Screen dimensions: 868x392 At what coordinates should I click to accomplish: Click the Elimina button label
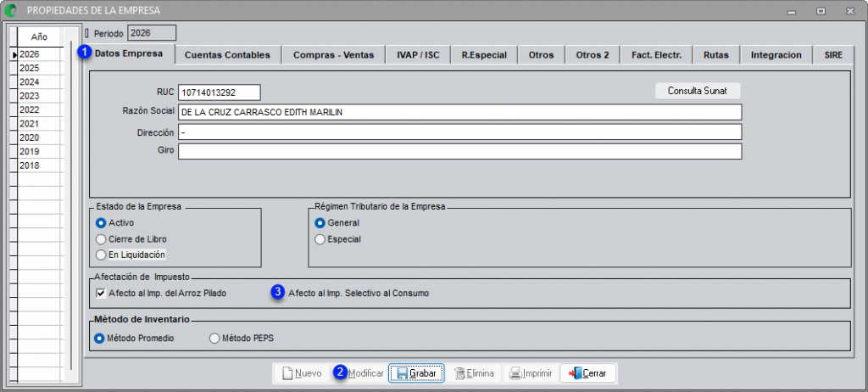[x=480, y=373]
